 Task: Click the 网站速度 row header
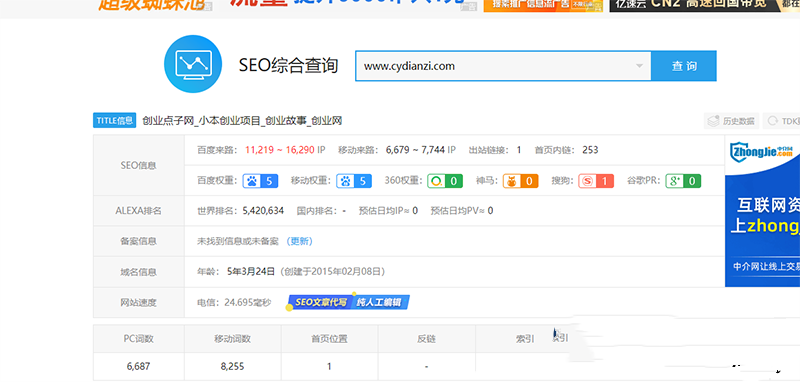[138, 302]
